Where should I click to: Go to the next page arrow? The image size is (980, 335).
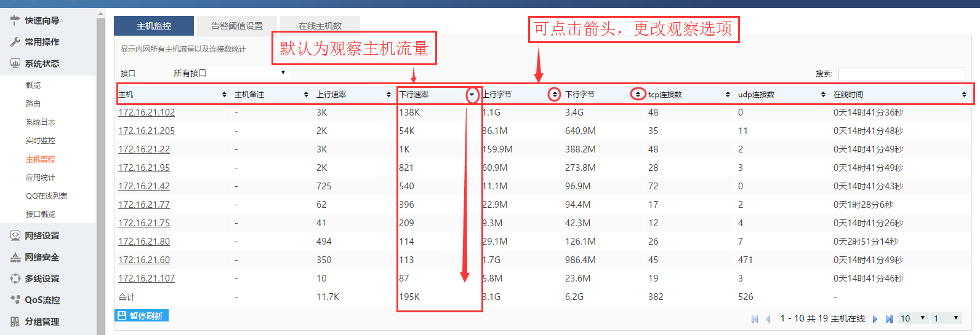(875, 319)
